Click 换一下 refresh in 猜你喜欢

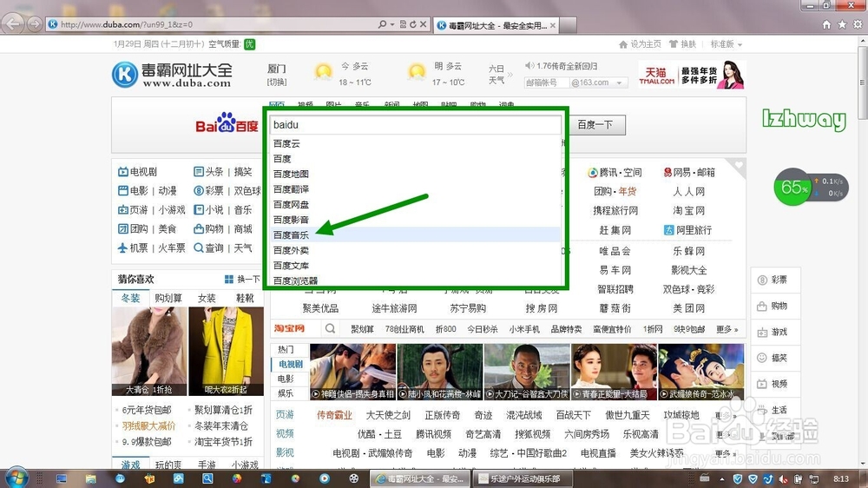point(242,280)
